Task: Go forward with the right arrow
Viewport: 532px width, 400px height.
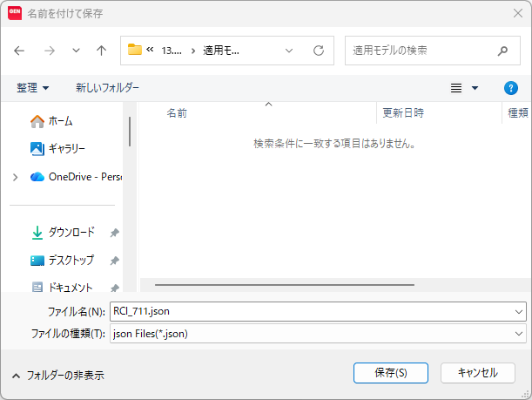Action: point(50,51)
